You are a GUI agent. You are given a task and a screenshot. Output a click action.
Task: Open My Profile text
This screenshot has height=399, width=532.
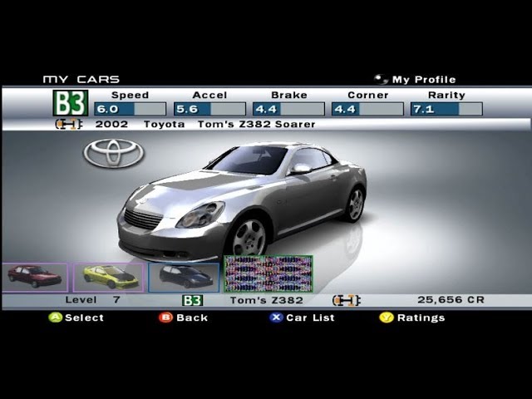coord(424,80)
